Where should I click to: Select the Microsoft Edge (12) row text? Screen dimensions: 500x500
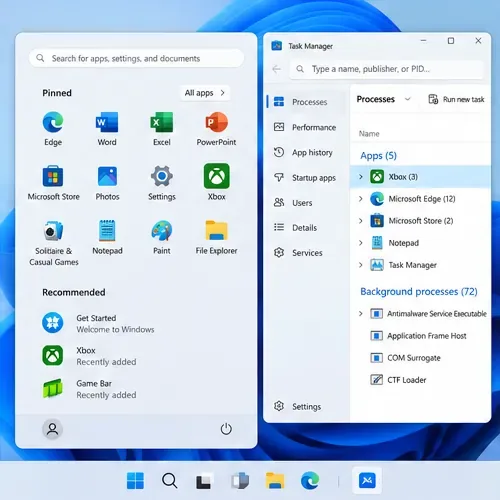[x=422, y=199]
